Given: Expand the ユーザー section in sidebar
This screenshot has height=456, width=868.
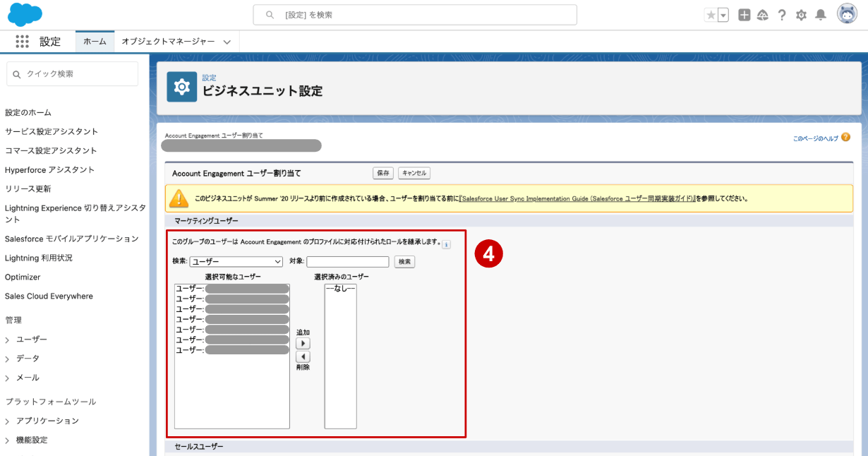Looking at the screenshot, I should [8, 340].
